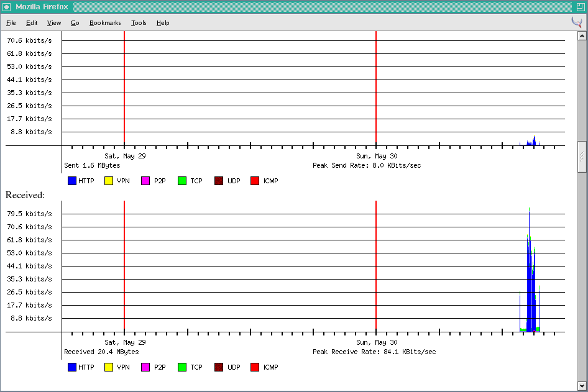The image size is (588, 392).
Task: Open the Help menu
Action: click(163, 23)
